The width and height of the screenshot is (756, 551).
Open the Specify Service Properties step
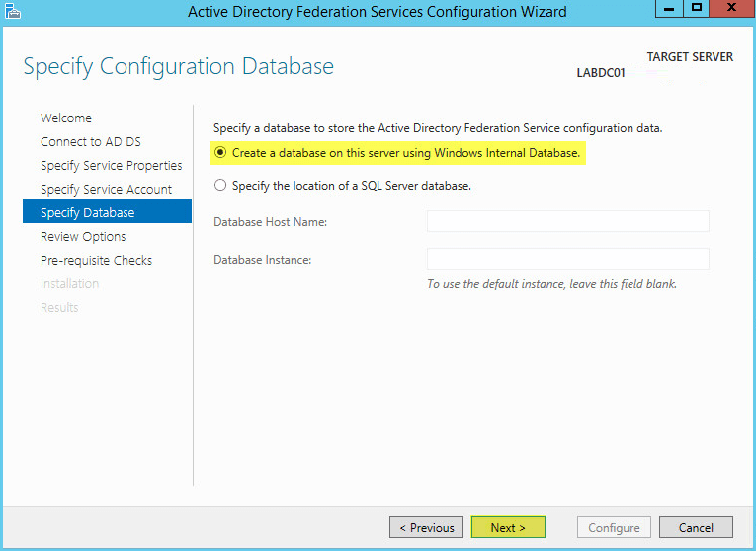coord(112,165)
